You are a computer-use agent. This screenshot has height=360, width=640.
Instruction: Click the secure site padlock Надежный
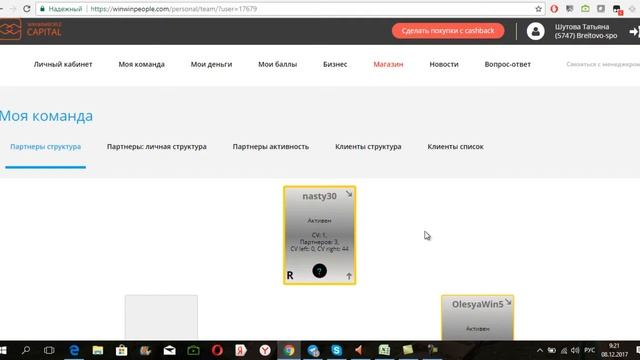point(61,9)
